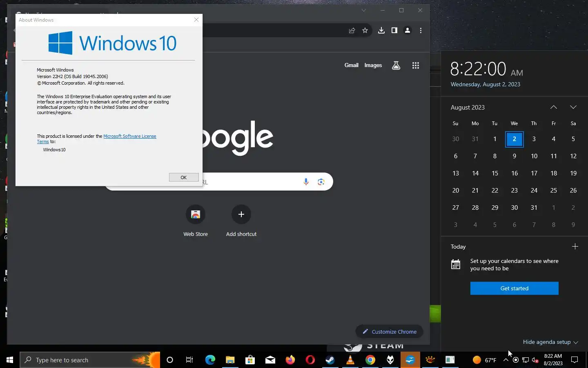588x368 pixels.
Task: Click the Cortana circle icon
Action: pyautogui.click(x=170, y=360)
